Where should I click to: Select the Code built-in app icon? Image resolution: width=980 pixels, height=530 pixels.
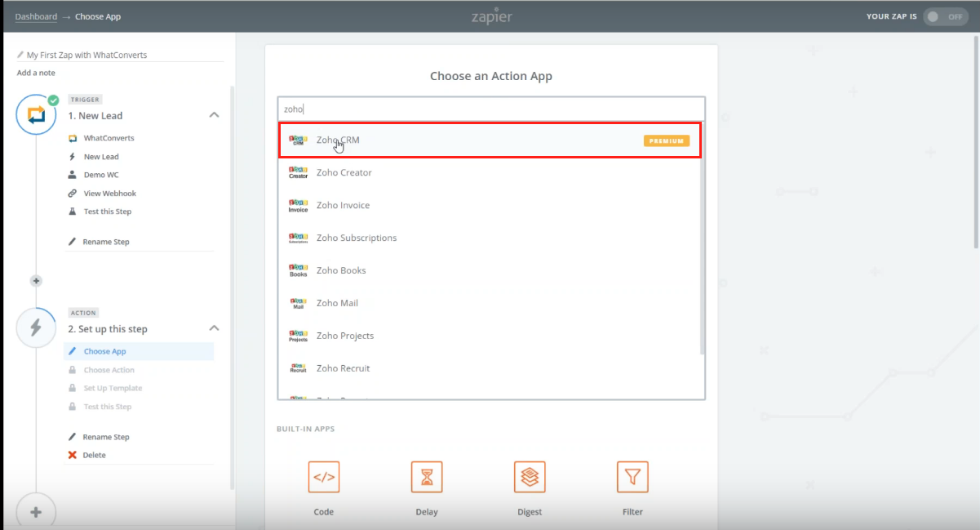(324, 477)
